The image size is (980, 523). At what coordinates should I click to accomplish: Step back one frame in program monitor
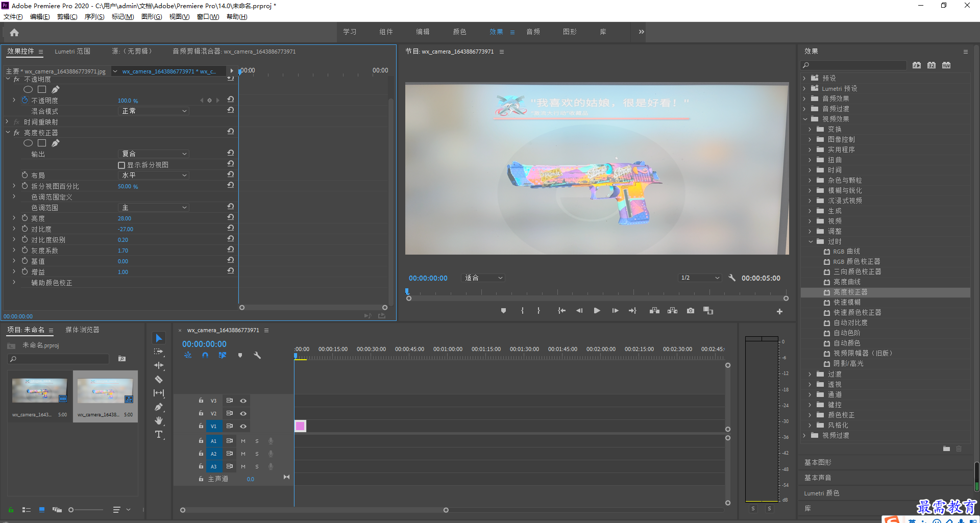tap(579, 311)
